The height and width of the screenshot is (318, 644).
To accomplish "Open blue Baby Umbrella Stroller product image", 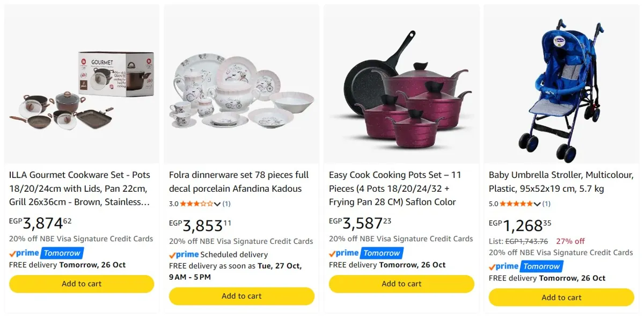I will (x=562, y=89).
